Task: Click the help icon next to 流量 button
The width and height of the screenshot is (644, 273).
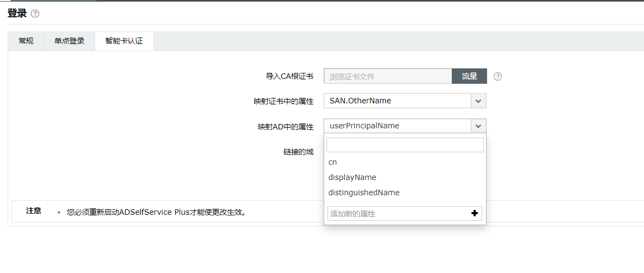Action: (497, 77)
